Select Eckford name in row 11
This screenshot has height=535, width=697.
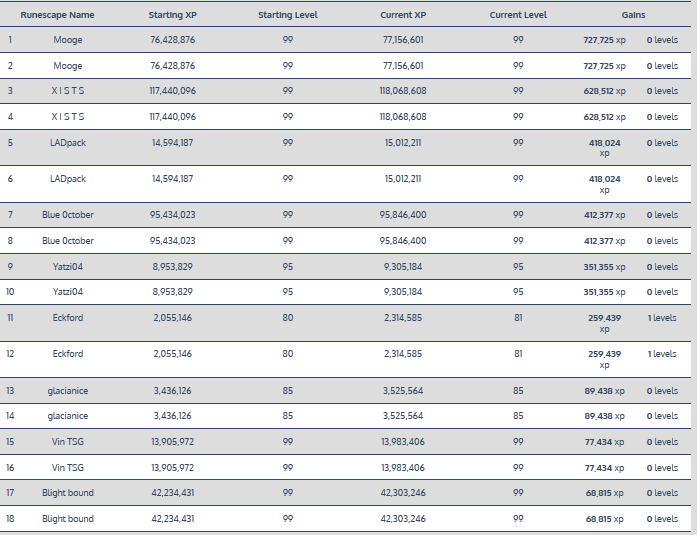point(68,318)
